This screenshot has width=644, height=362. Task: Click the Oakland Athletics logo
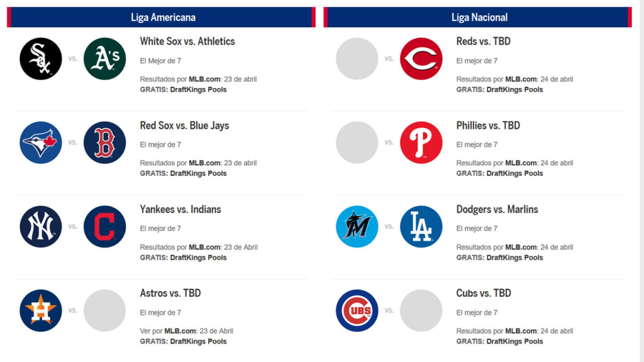(104, 58)
